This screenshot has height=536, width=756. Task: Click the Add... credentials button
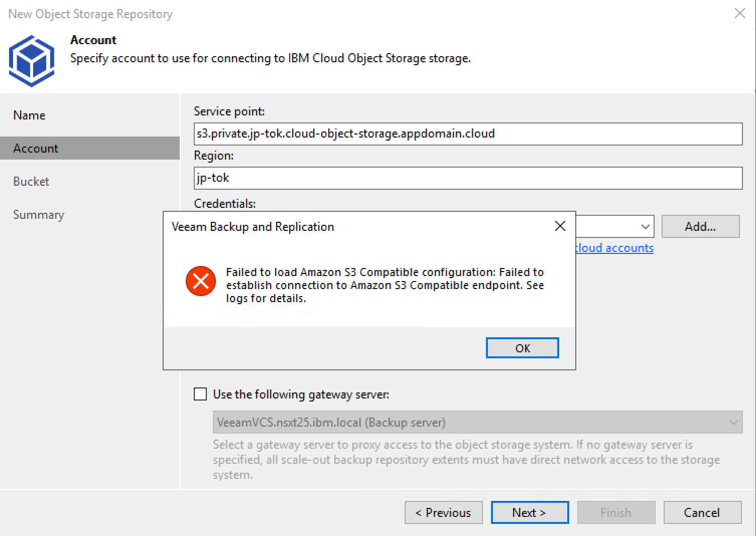(700, 226)
